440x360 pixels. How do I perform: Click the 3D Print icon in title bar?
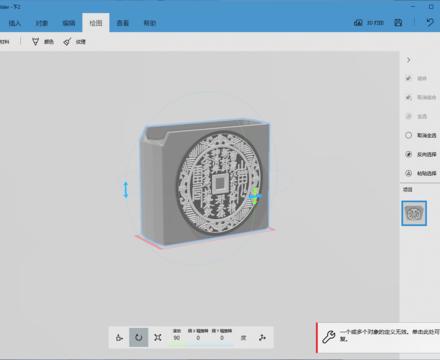[x=358, y=23]
